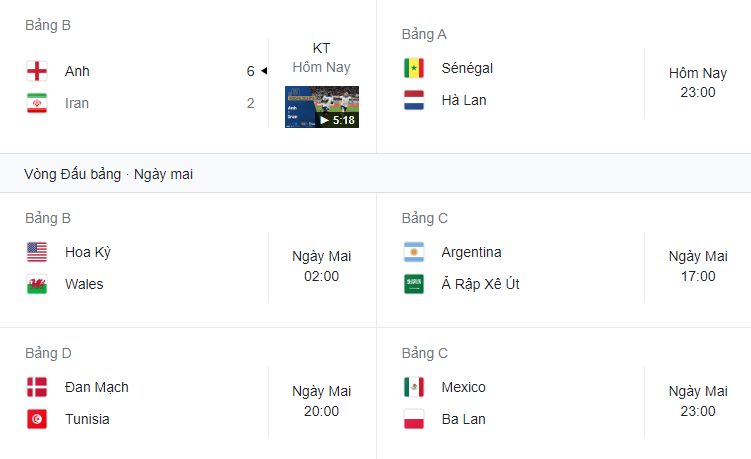Click the Iran flag icon
751x459 pixels.
(x=37, y=103)
